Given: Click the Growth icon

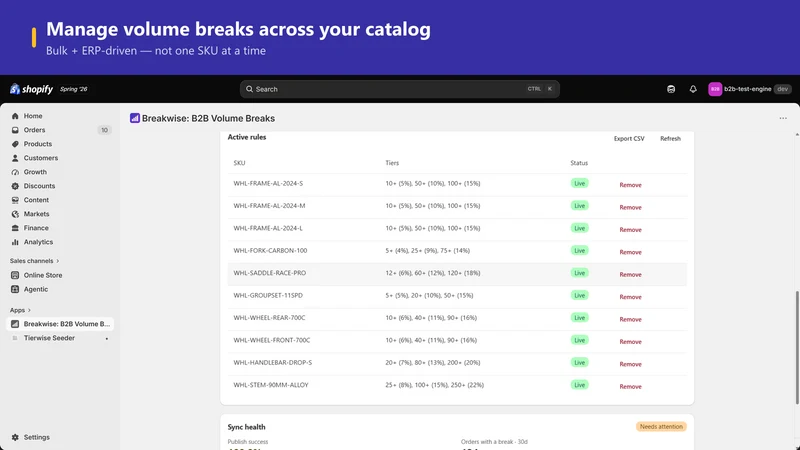Looking at the screenshot, I should (15, 172).
